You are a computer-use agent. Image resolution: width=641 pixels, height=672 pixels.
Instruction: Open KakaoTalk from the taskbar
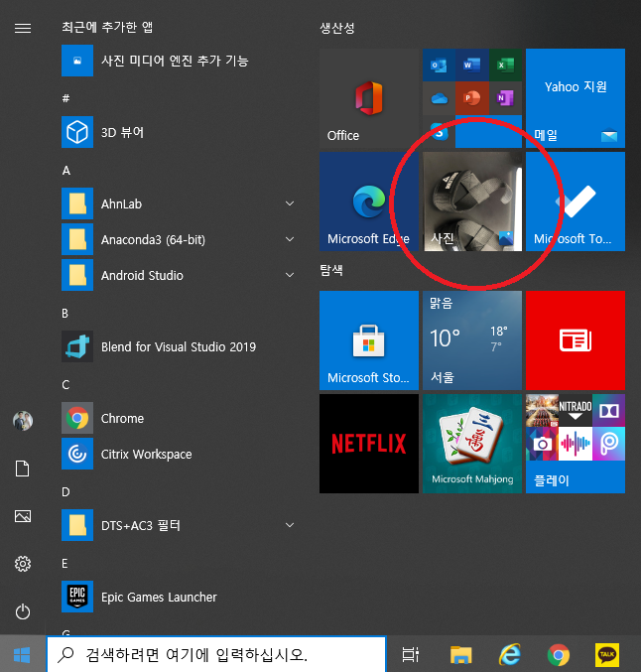(607, 654)
